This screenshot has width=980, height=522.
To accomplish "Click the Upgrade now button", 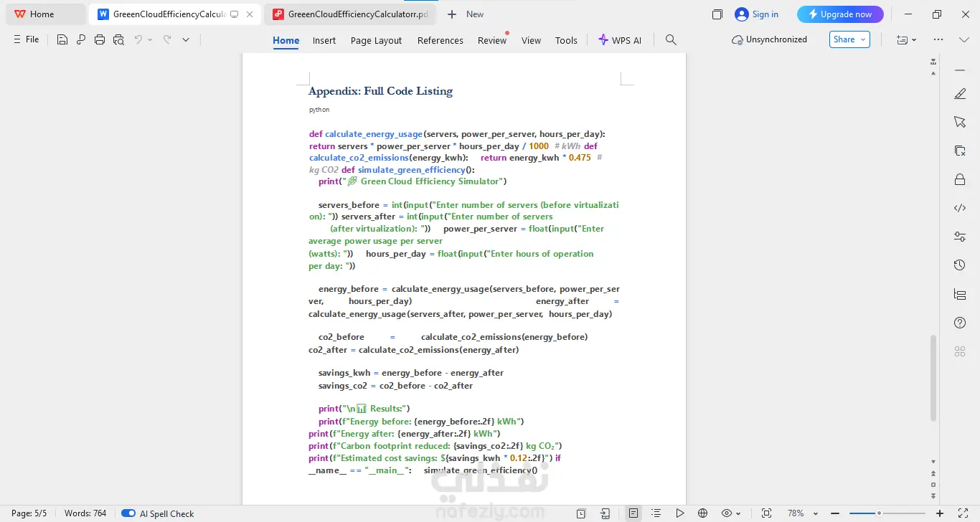I will [840, 14].
